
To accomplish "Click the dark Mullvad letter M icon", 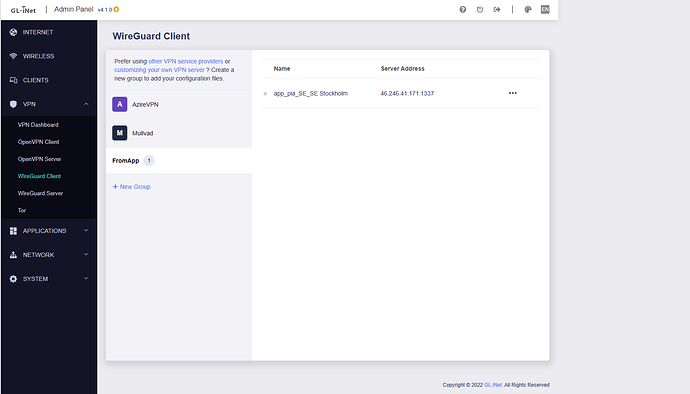I will (x=120, y=133).
